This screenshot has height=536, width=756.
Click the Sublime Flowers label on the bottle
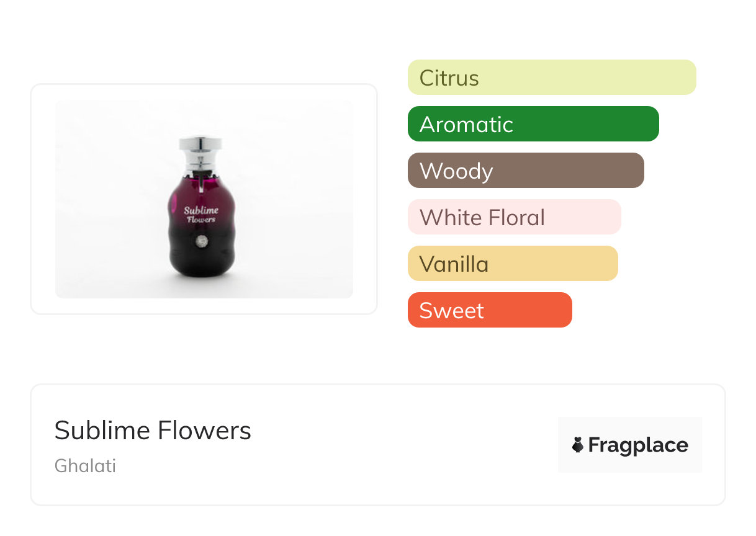(200, 215)
